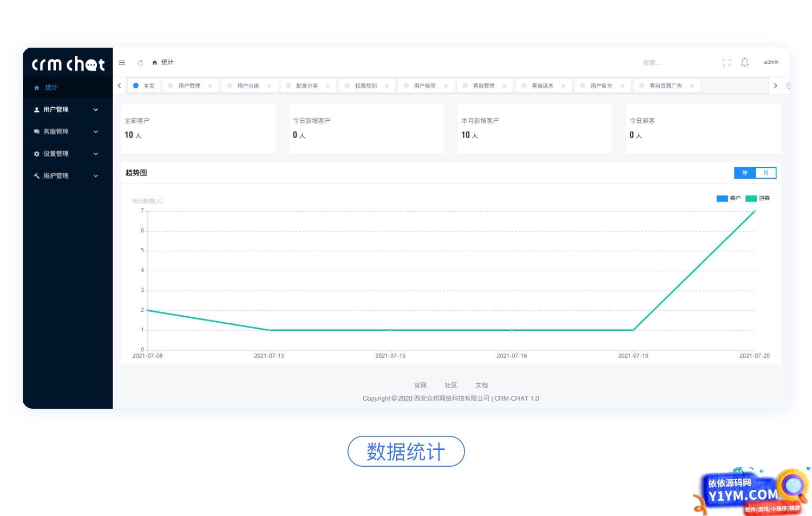Click the chart data point at 2021-07-08
The width and height of the screenshot is (812, 516).
[148, 310]
